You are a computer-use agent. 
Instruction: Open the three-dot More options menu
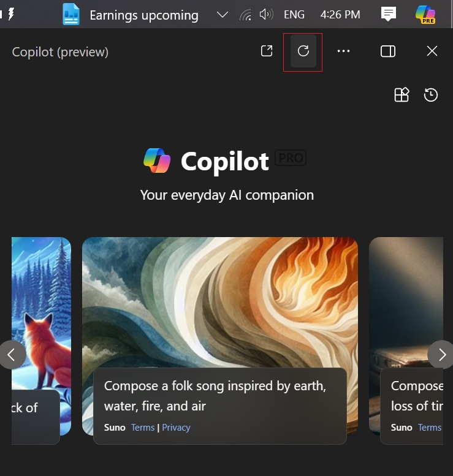(x=343, y=51)
